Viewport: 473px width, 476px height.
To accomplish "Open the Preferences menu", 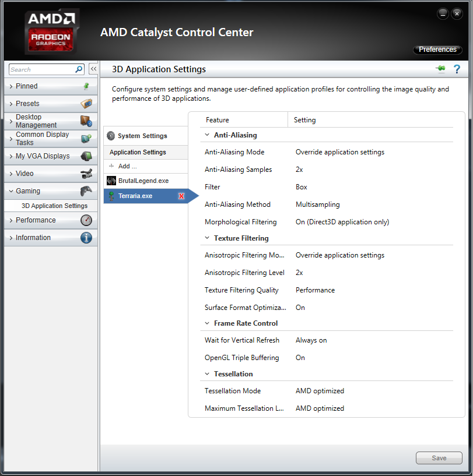I will [437, 50].
